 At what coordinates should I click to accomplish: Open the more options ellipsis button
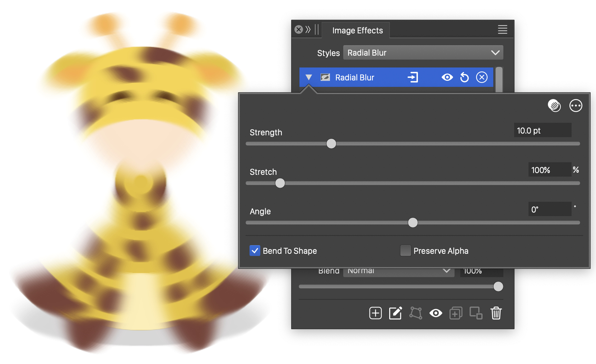pos(576,106)
